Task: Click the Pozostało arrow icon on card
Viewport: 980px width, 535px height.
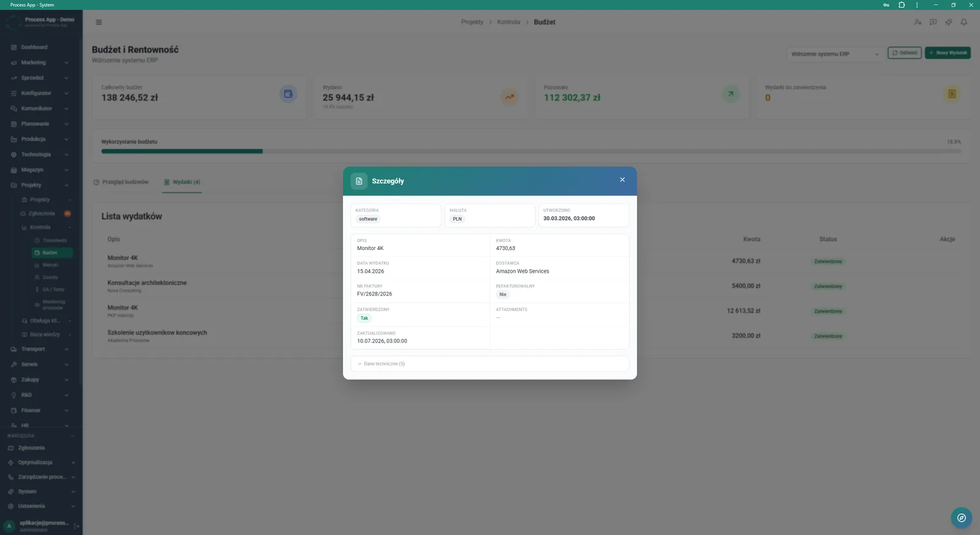Action: click(x=730, y=94)
